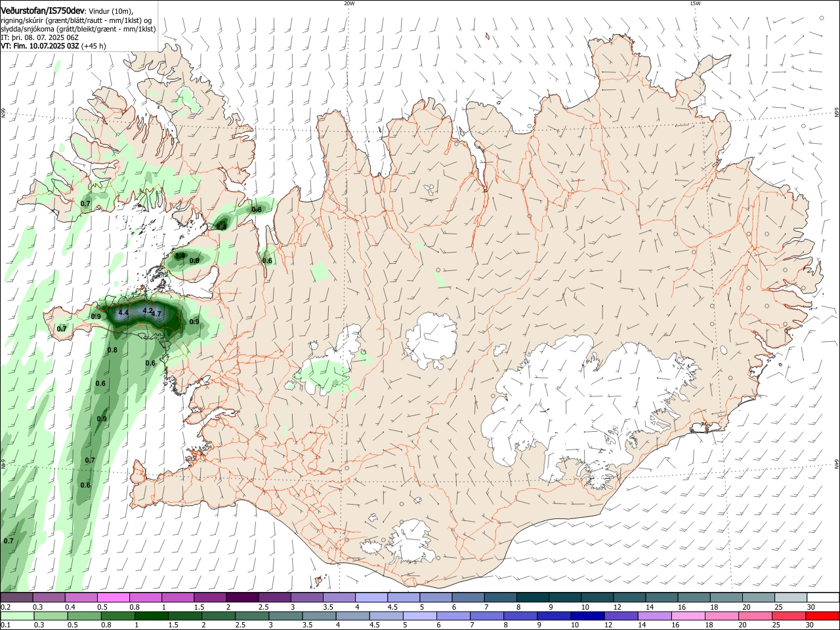Click the initial time line 'IT: þri. 08. 07. 2025 06Z'
The height and width of the screenshot is (630, 840).
[x=39, y=37]
